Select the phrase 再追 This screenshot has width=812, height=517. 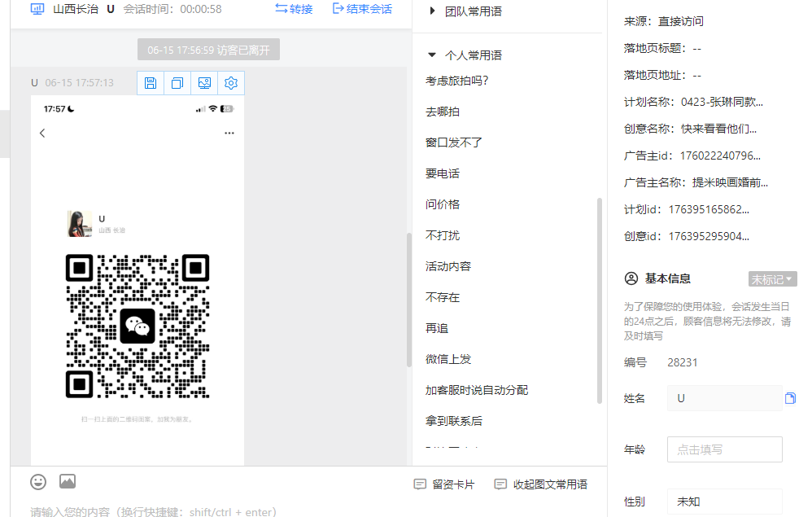437,328
